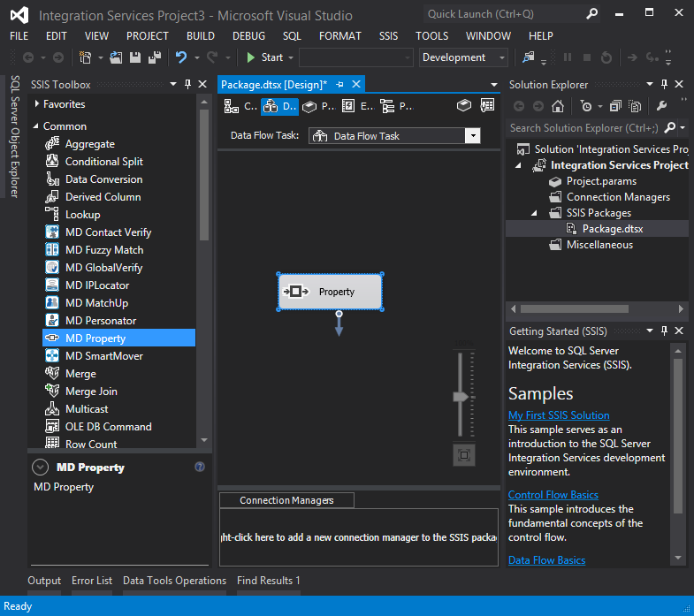Click the Undo arrow in main toolbar
This screenshot has height=616, width=694.
coord(181,57)
